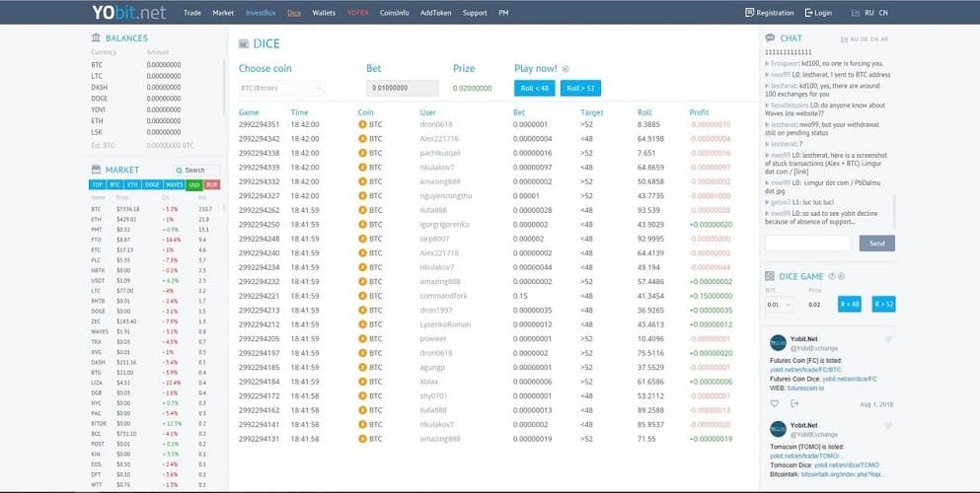This screenshot has height=493, width=980.
Task: Select the USD market tab
Action: [x=194, y=185]
